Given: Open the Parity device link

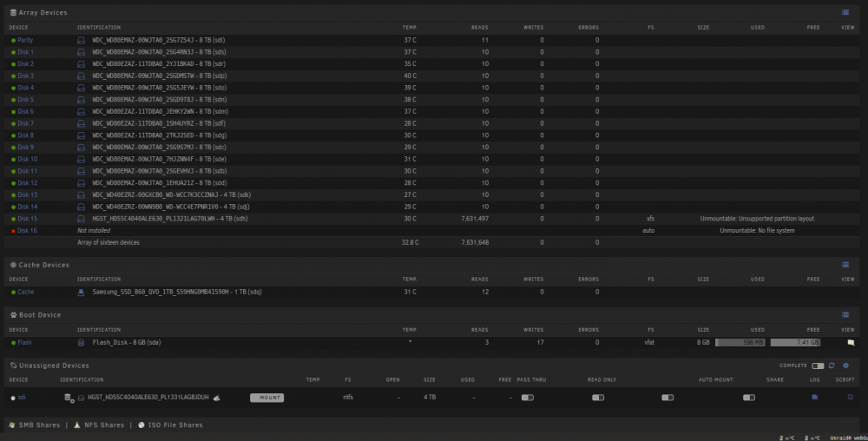Looking at the screenshot, I should tap(25, 41).
